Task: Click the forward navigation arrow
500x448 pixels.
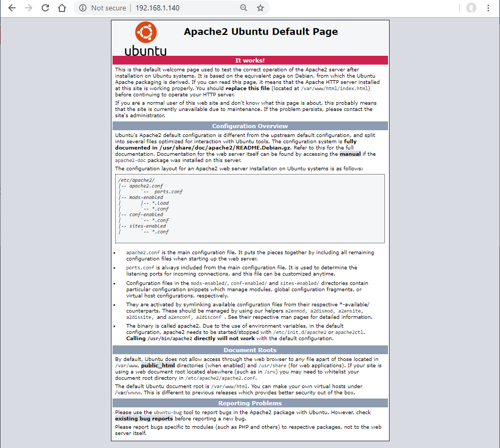Action: tap(29, 8)
